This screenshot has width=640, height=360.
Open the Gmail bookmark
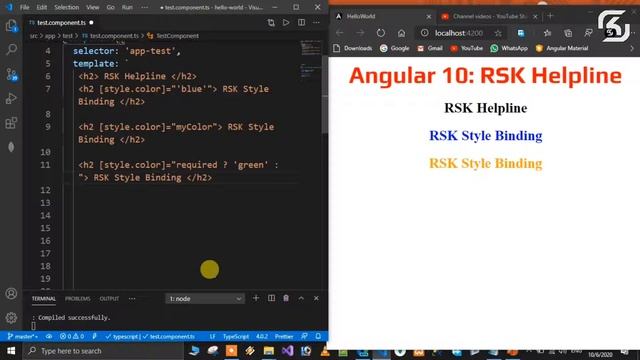click(x=430, y=48)
